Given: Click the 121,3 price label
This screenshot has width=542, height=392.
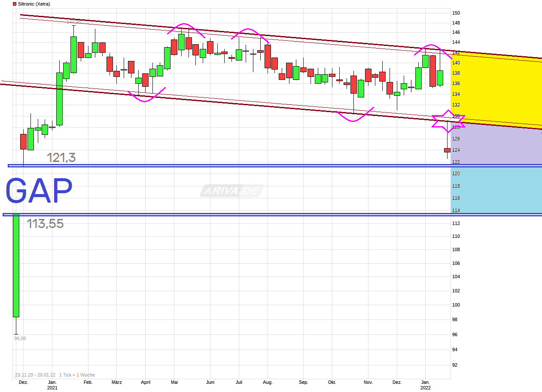Looking at the screenshot, I should [61, 158].
